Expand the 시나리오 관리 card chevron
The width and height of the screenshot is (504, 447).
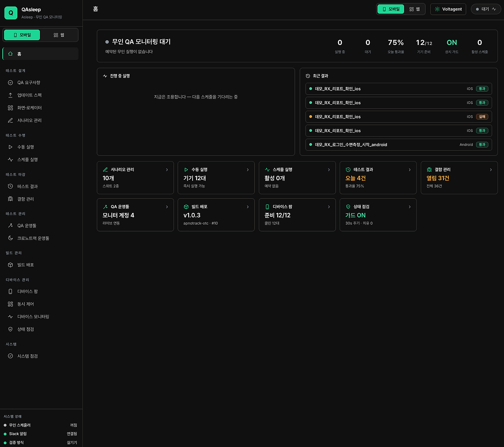(167, 170)
